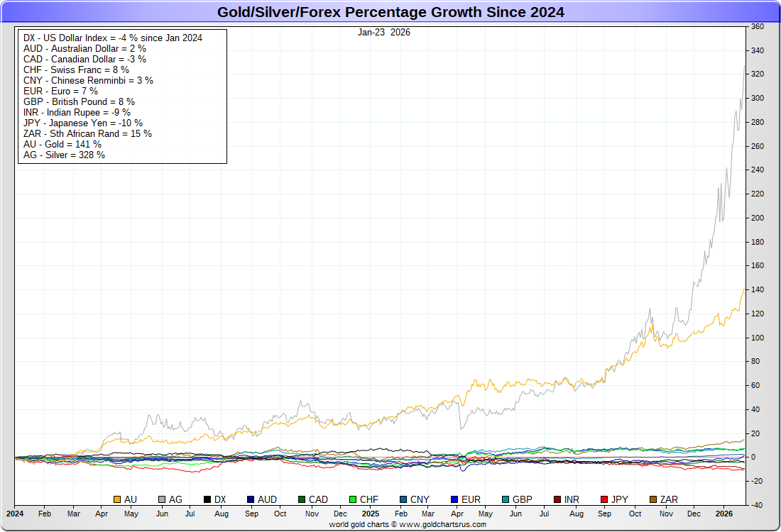
Task: Click the 2026 label on the time axis
Action: 723,512
